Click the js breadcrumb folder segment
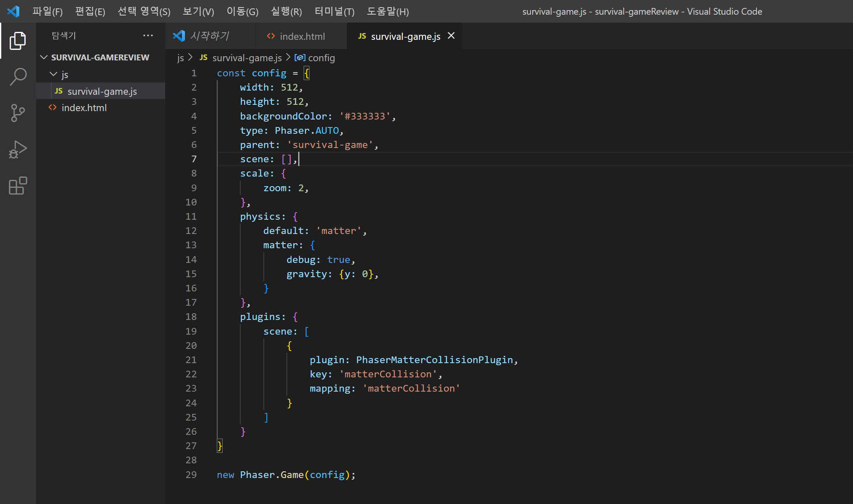The image size is (853, 504). click(180, 58)
